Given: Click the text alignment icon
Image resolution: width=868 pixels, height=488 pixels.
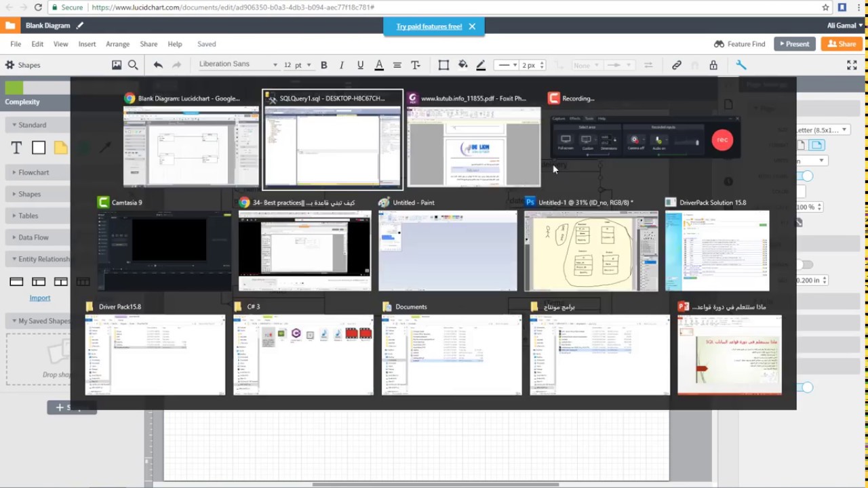Looking at the screenshot, I should click(397, 65).
